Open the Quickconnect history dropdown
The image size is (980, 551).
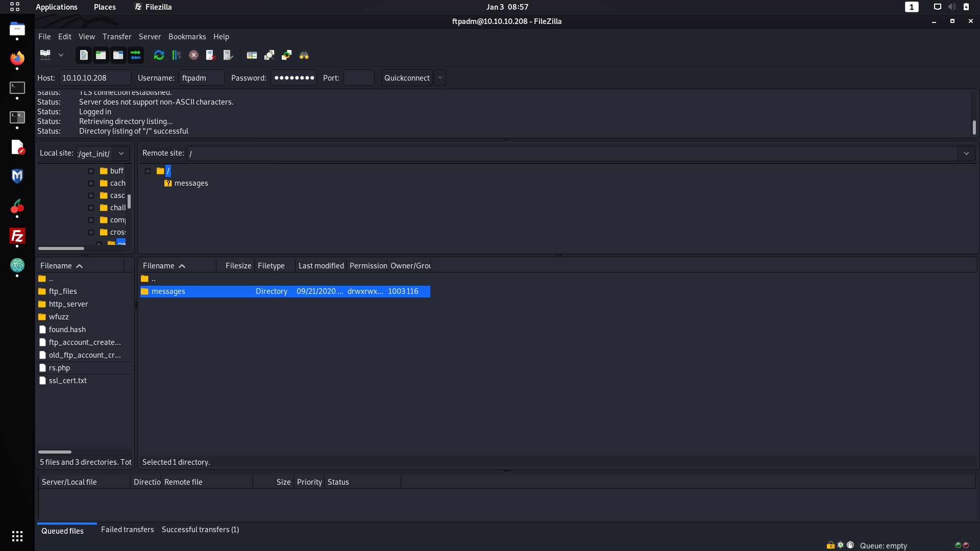(440, 78)
